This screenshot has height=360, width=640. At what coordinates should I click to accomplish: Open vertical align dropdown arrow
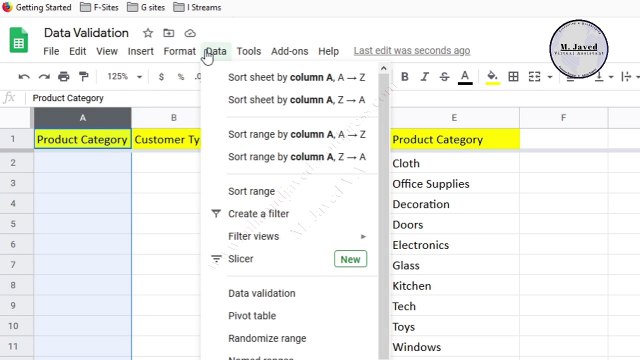pyautogui.click(x=611, y=77)
